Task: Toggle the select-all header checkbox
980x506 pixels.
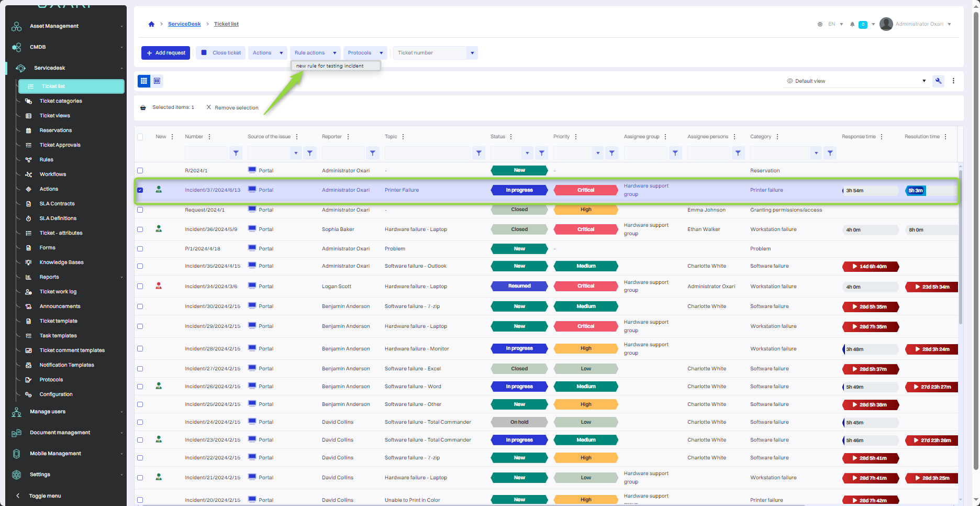Action: tap(140, 137)
